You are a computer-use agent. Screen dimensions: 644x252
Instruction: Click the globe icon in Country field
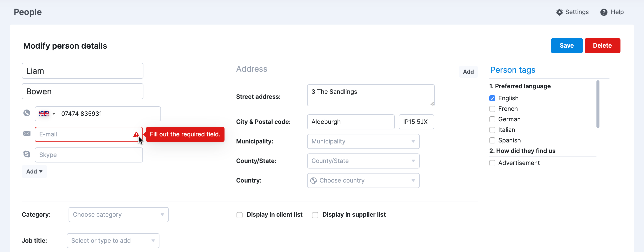point(313,181)
